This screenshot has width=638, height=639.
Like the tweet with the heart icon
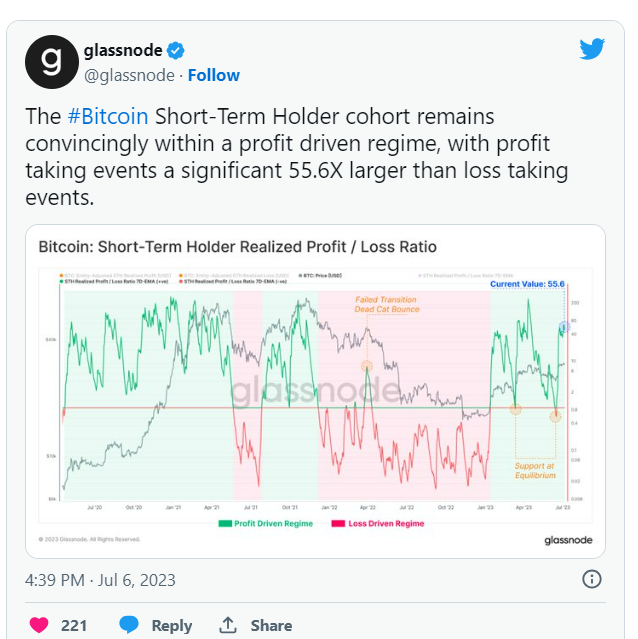coord(39,625)
